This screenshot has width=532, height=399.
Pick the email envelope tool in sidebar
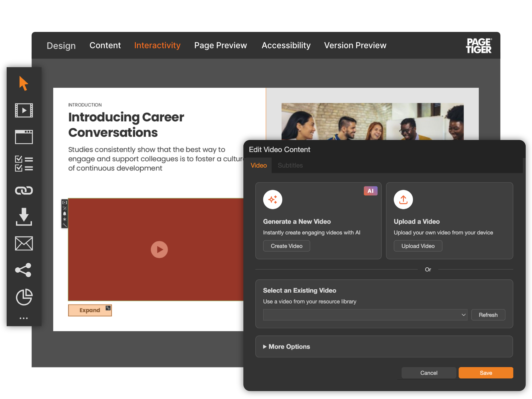tap(24, 243)
